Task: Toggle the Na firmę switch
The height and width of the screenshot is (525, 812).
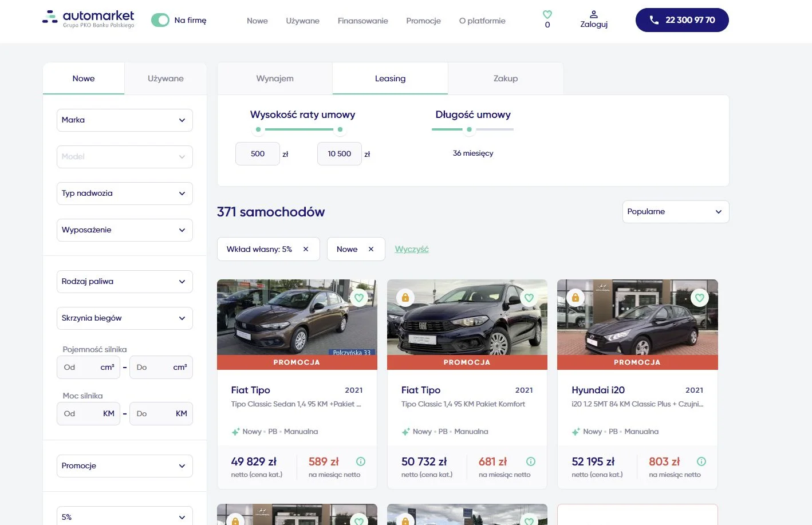Action: [160, 20]
